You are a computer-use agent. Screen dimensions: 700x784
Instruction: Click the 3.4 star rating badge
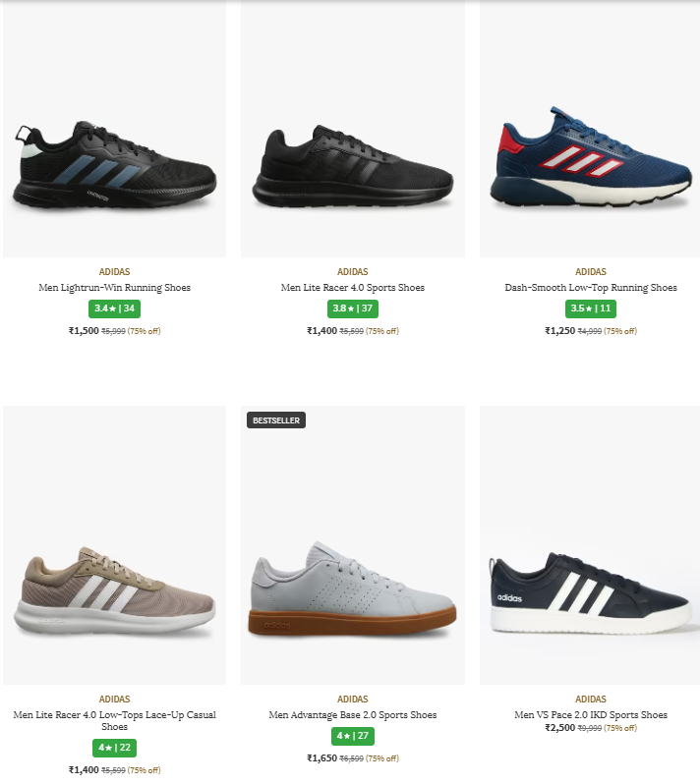pos(115,308)
